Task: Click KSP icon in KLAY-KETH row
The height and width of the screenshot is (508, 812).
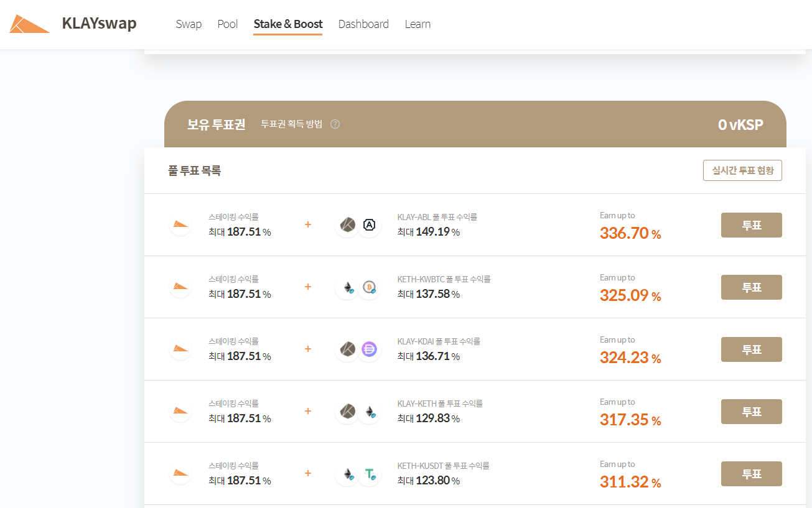Action: tap(180, 411)
